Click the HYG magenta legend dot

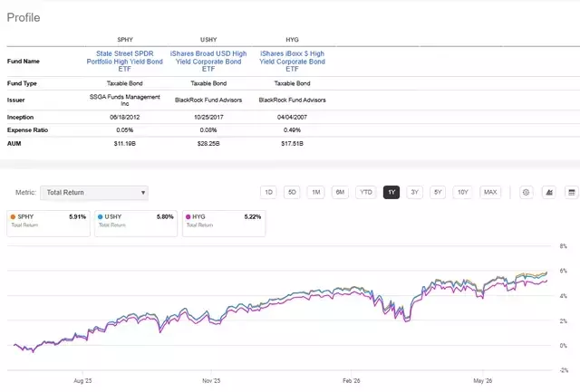pyautogui.click(x=188, y=217)
